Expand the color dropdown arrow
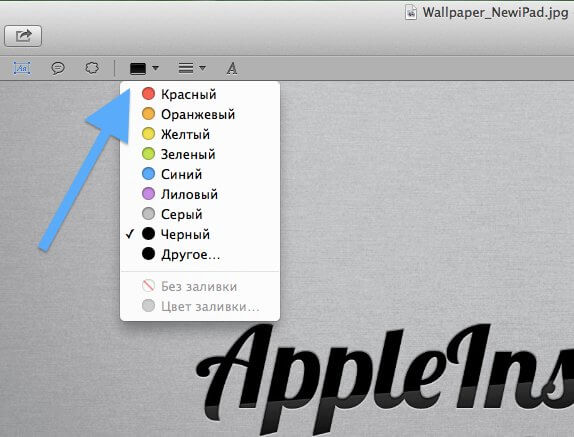574x437 pixels. click(x=156, y=68)
